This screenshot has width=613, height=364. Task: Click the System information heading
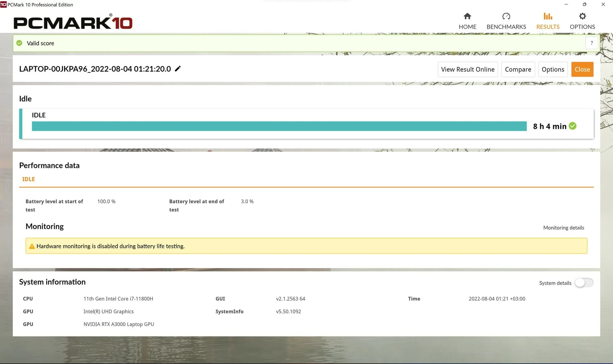[x=52, y=282]
